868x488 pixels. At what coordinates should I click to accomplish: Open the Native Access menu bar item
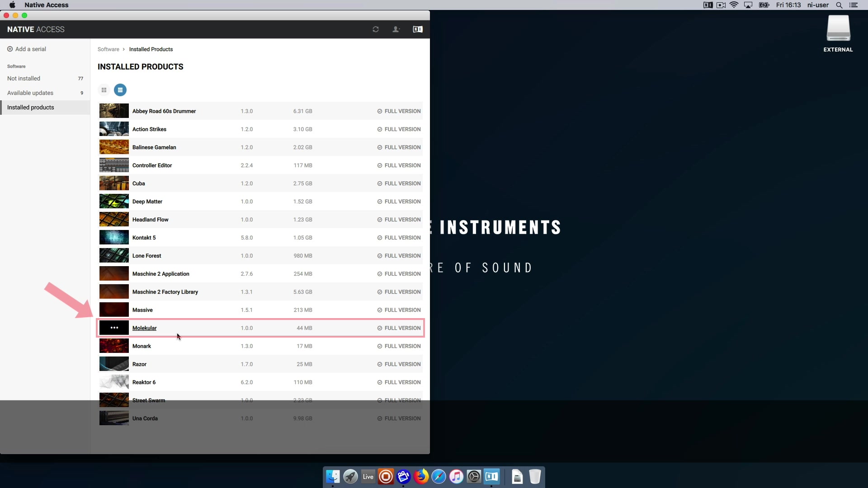(x=47, y=5)
